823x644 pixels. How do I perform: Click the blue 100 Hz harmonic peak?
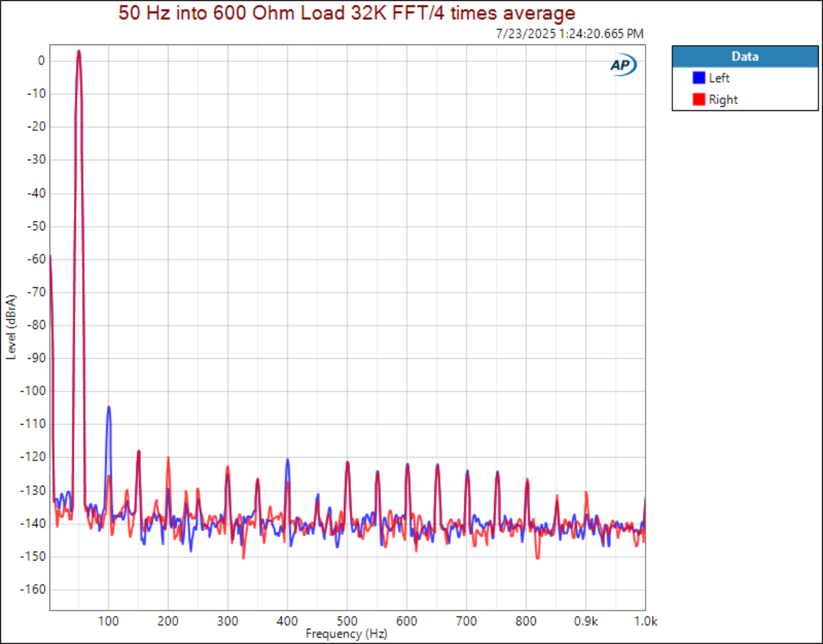coord(108,407)
